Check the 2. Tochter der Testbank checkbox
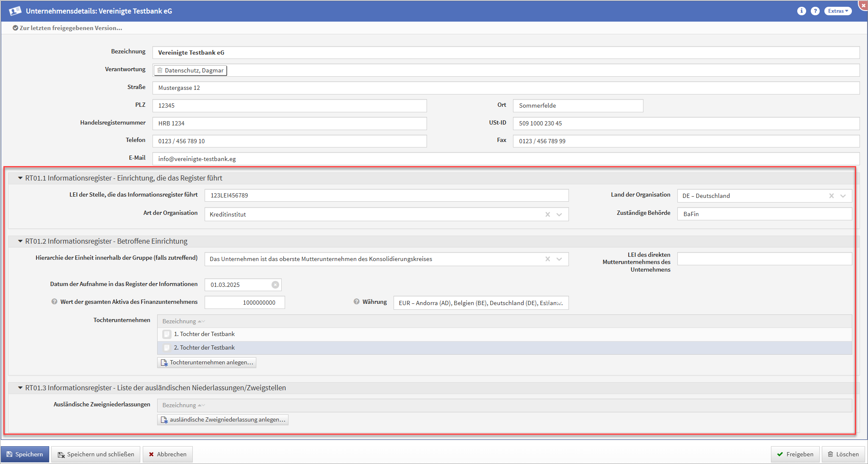Screen dimensions: 868x464 pos(167,348)
